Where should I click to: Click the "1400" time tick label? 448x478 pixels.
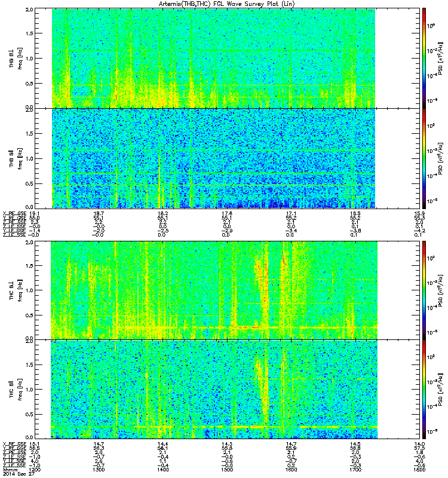(x=162, y=470)
